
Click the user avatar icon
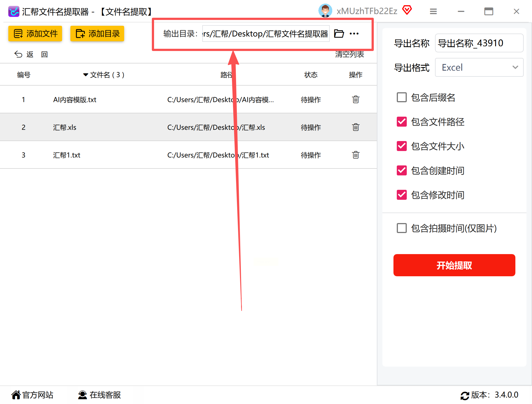coord(325,11)
